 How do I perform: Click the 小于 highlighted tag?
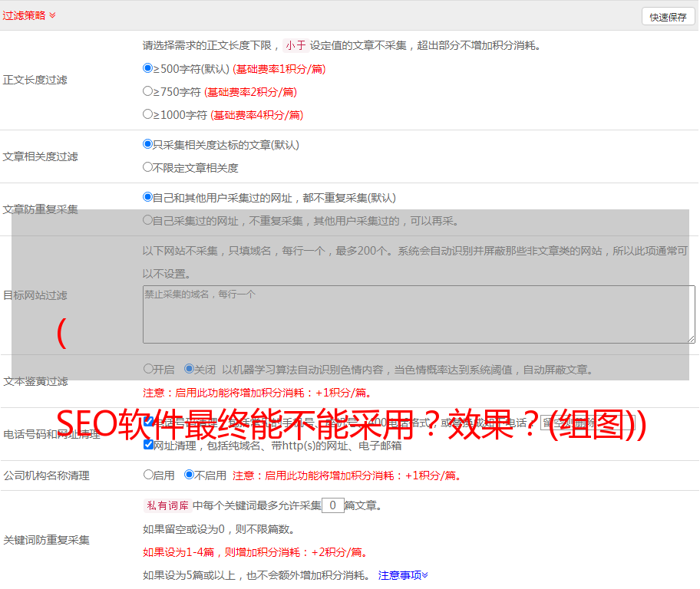coord(296,45)
